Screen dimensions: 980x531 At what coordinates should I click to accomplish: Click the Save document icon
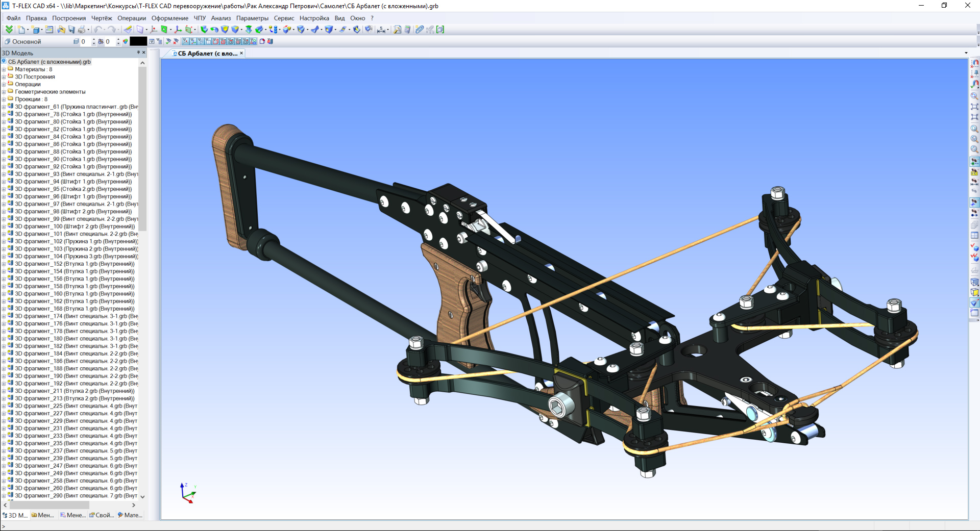click(71, 30)
